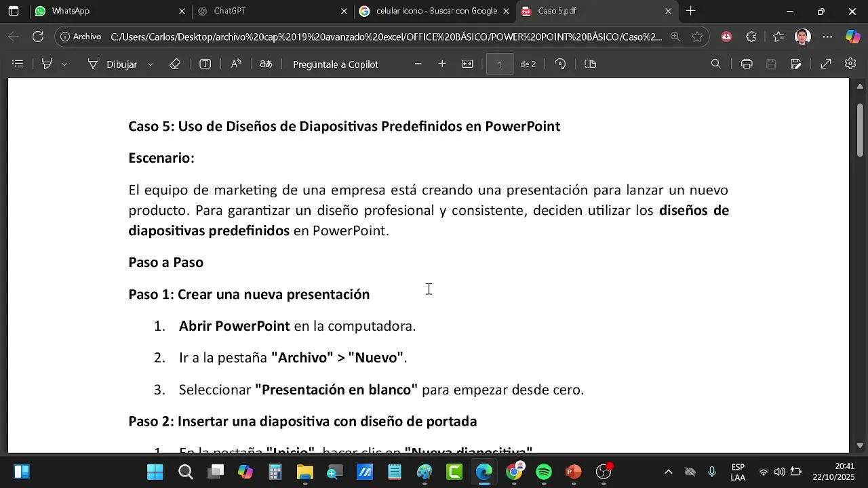Activate the Dibujar drawing tool
The image size is (868, 488).
click(x=113, y=64)
